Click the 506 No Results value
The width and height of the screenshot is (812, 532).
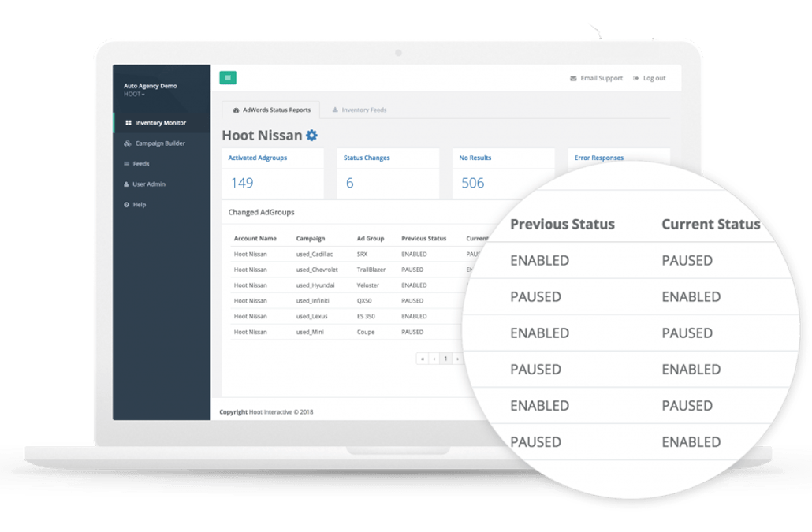pyautogui.click(x=473, y=183)
